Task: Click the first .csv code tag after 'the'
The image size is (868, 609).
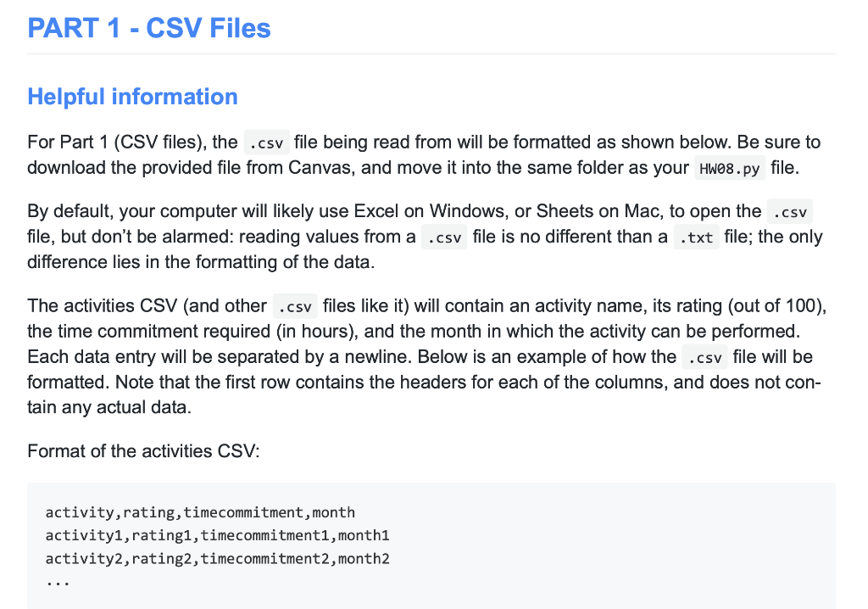Action: point(266,142)
